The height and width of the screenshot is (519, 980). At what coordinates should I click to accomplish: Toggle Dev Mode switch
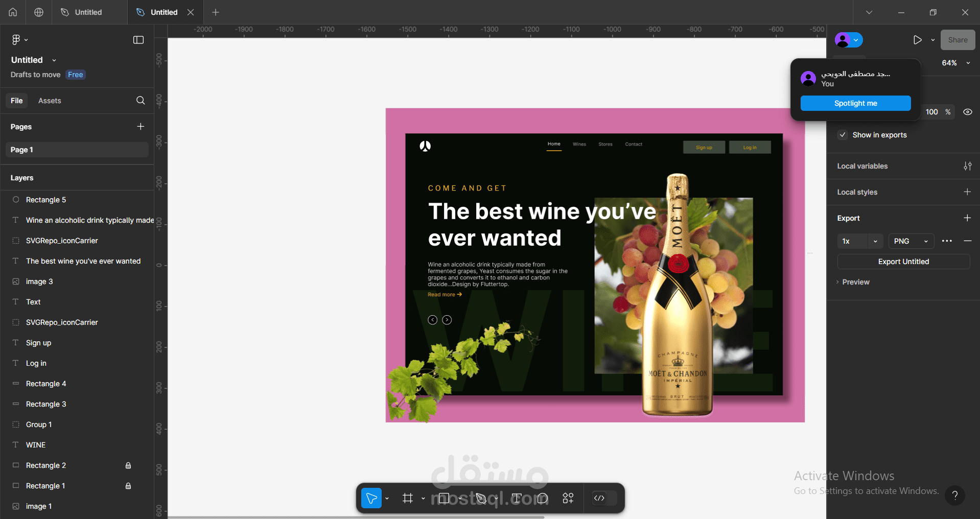tap(603, 498)
